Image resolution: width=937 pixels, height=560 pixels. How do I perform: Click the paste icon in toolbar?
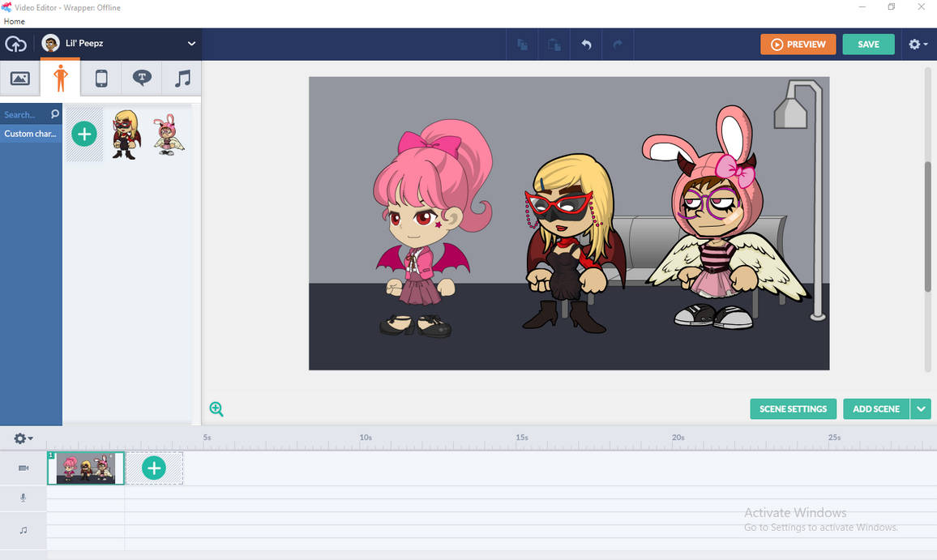point(554,45)
